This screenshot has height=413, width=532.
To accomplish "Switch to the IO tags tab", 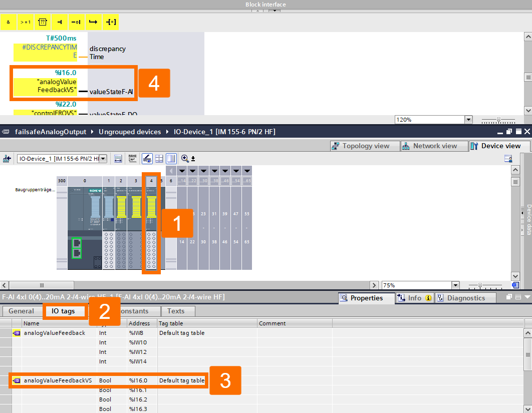I will click(x=64, y=311).
